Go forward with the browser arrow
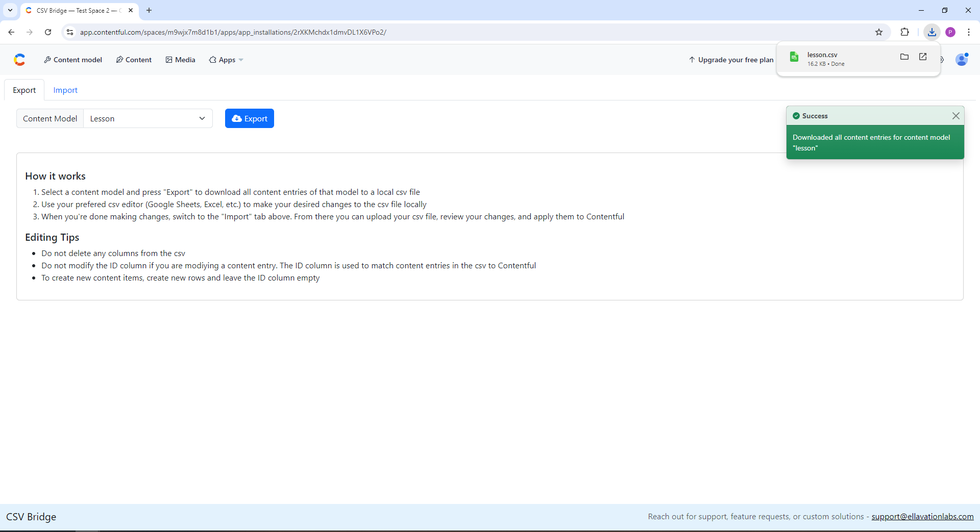Viewport: 980px width, 532px height. (x=30, y=32)
